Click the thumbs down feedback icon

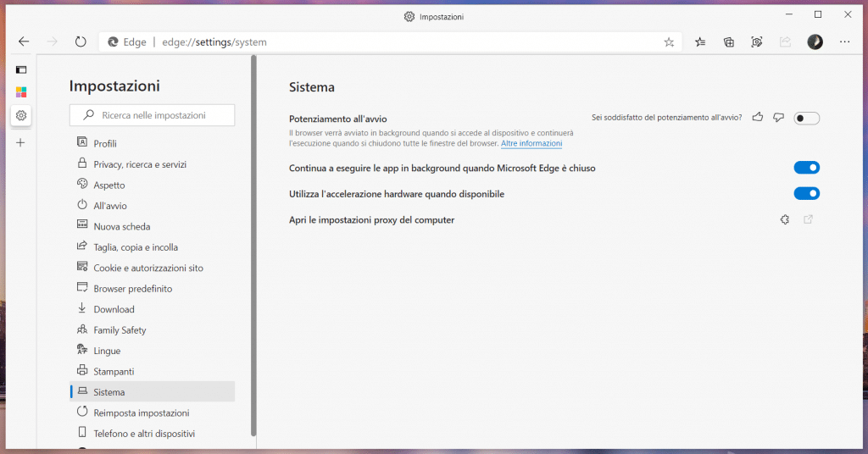pos(778,118)
